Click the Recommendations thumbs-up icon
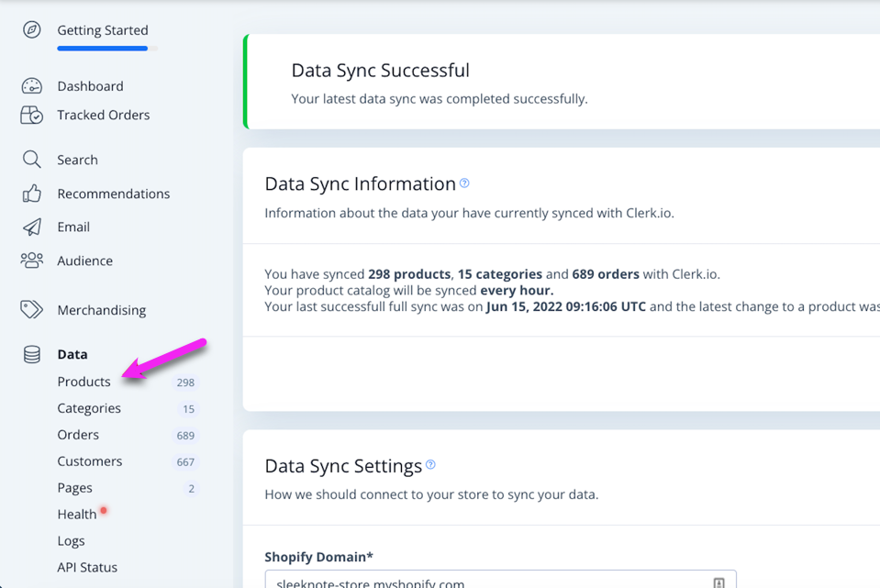The image size is (880, 588). pos(32,194)
